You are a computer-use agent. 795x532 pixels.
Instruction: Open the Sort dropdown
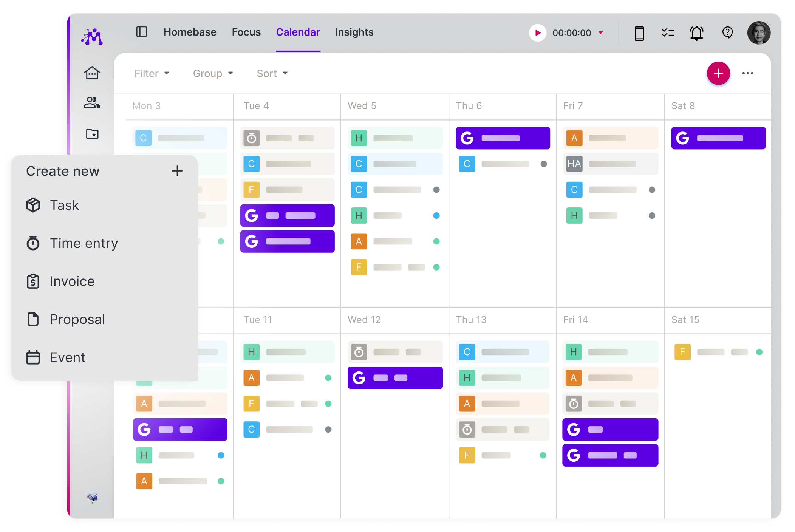pos(271,73)
